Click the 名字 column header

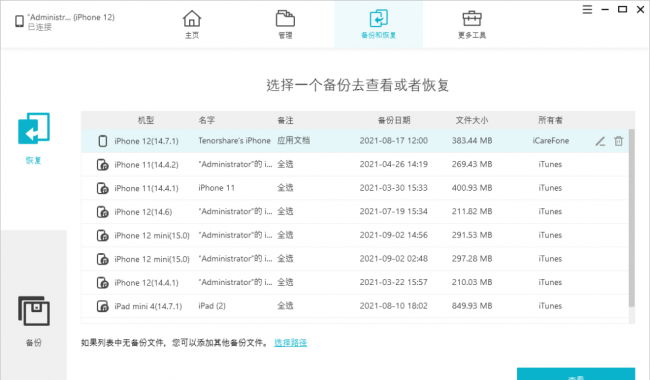(x=206, y=120)
